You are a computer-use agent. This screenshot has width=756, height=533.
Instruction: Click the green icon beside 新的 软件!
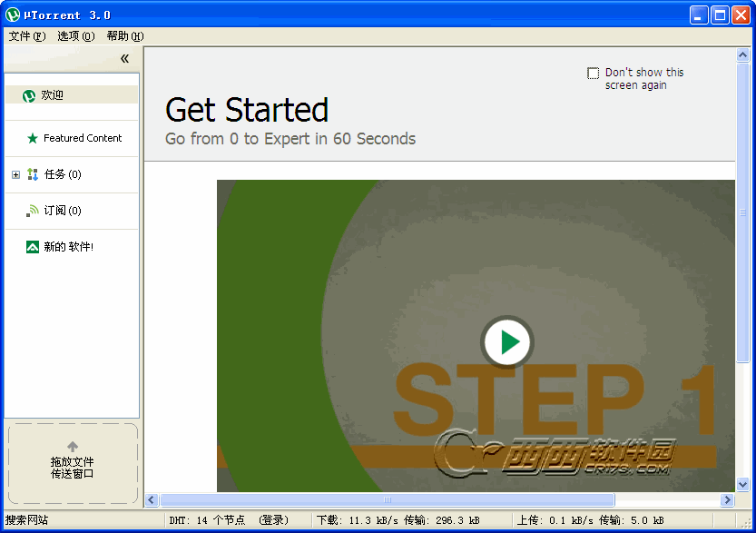point(33,247)
